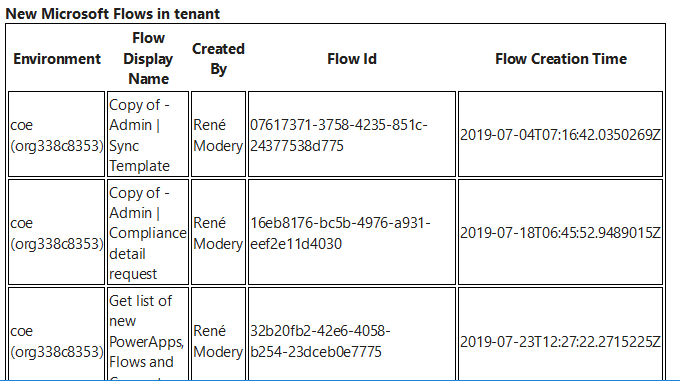Click the Flow Id column header
This screenshot has width=680, height=381.
pos(352,59)
